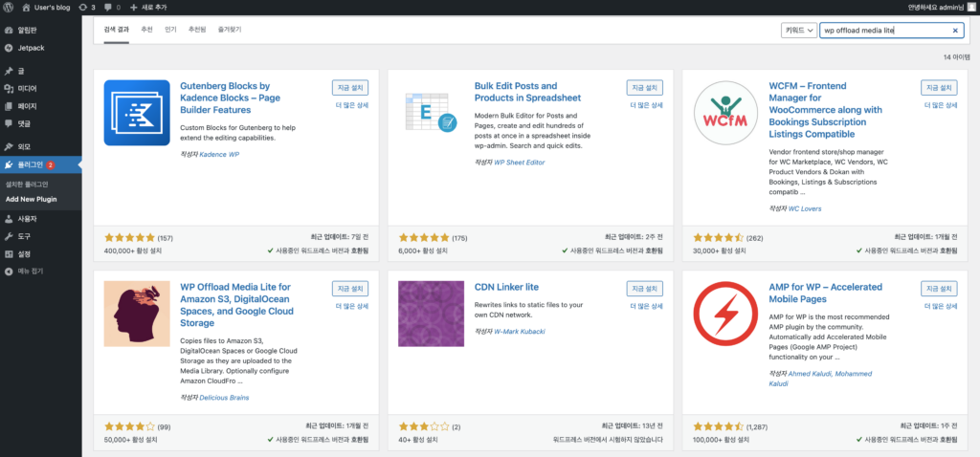Clear search field with the x icon
The width and height of the screenshot is (980, 457).
tap(955, 30)
